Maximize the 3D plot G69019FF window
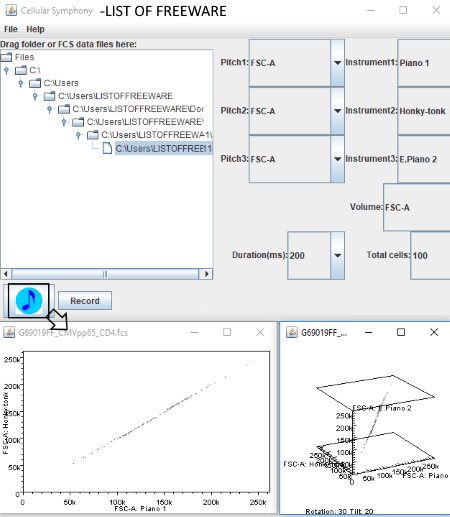450x517 pixels. (401, 332)
